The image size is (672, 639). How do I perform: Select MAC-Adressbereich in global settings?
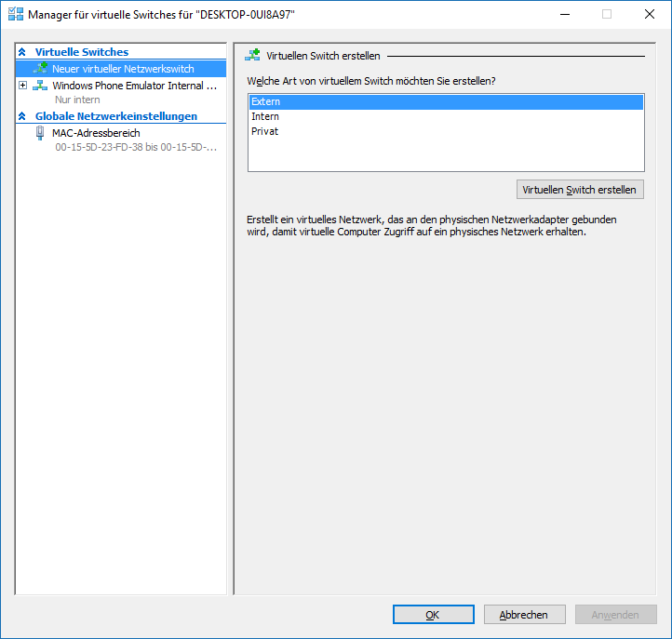96,133
